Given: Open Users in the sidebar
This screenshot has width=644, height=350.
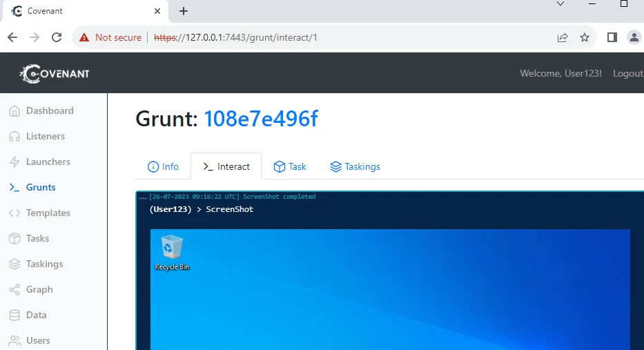Looking at the screenshot, I should coord(29,340).
